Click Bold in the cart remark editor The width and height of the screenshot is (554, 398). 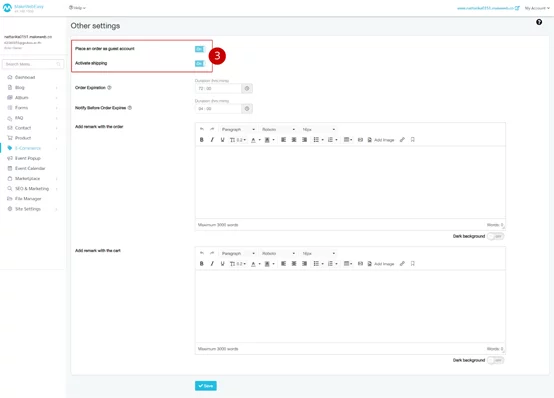(202, 264)
